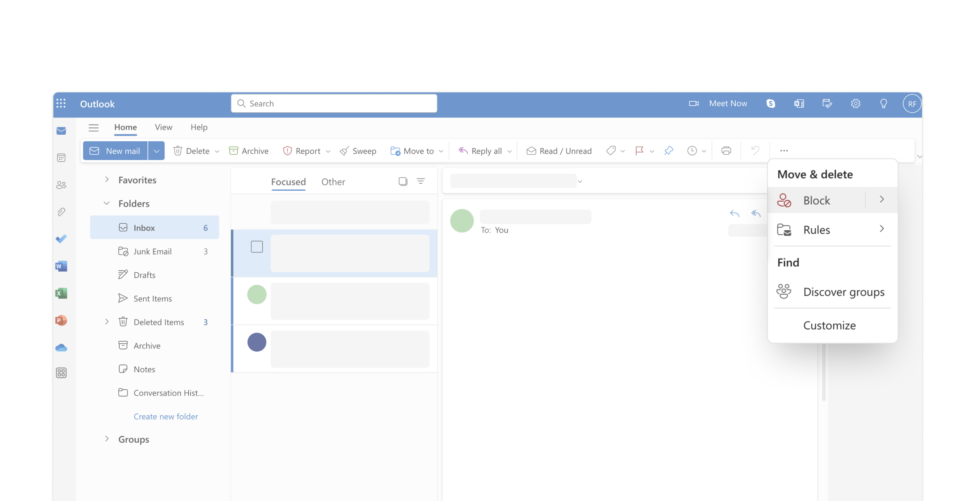The image size is (980, 501).
Task: Open the To Do checkmark app in sidebar
Action: [x=61, y=239]
